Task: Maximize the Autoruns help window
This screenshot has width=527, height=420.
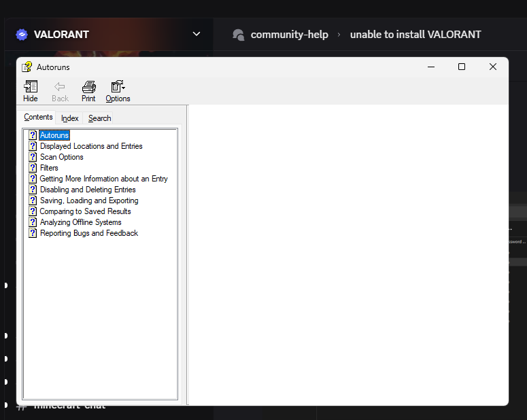Action: point(462,67)
